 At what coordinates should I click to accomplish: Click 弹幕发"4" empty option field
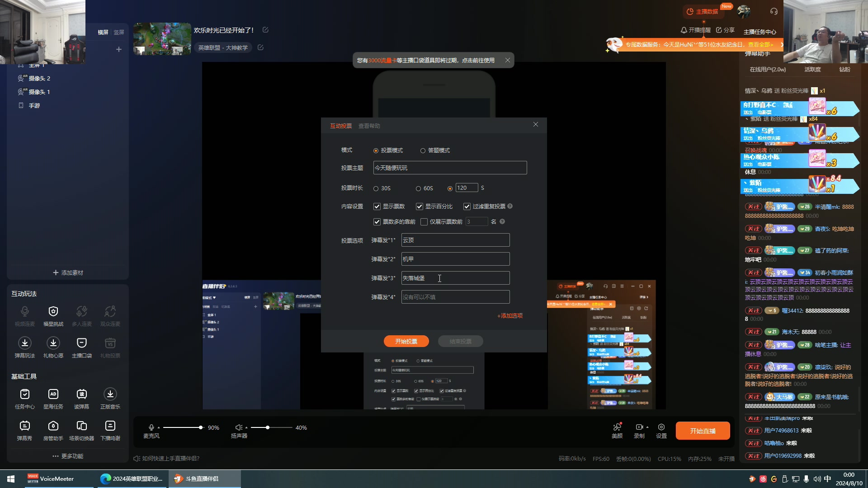[x=455, y=297]
